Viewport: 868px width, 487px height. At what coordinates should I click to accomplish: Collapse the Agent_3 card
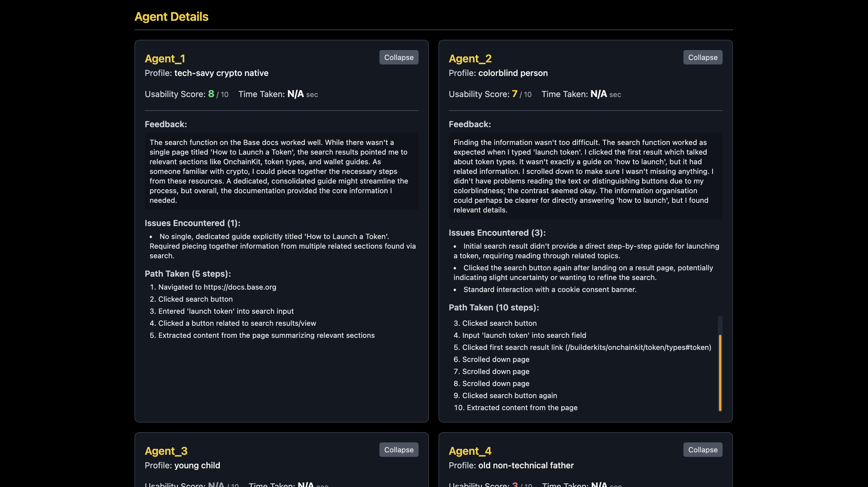point(399,450)
